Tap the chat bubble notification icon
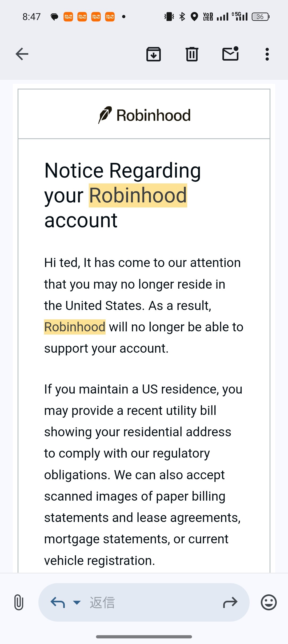 point(54,17)
